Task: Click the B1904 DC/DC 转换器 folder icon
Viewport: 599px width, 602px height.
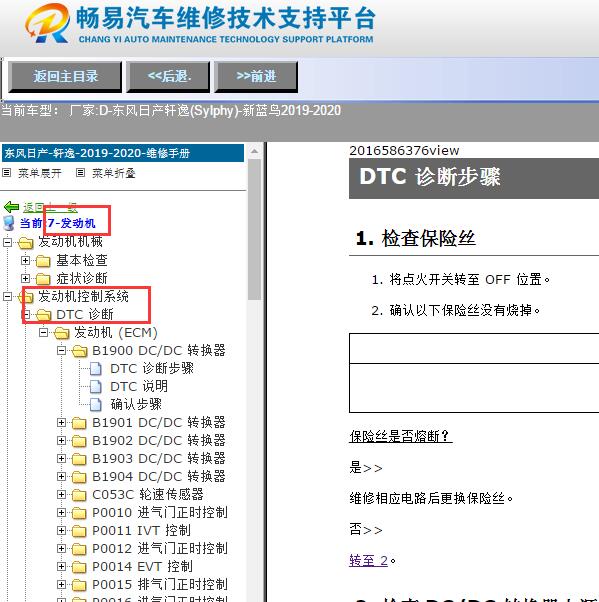Action: point(79,477)
